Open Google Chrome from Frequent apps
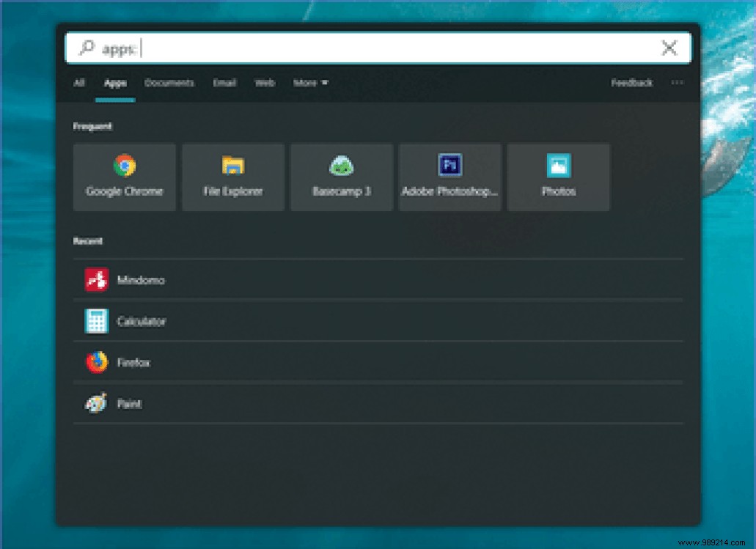The height and width of the screenshot is (549, 756). tap(124, 176)
